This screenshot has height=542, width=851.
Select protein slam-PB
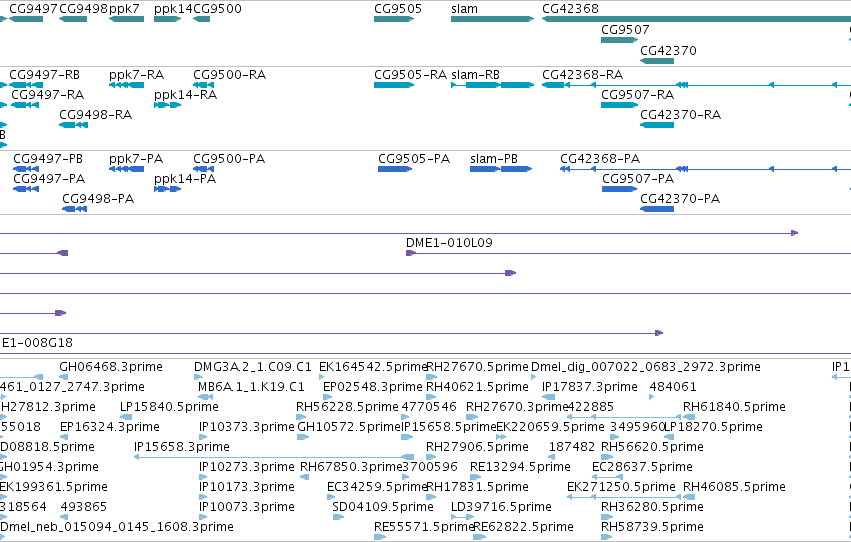pyautogui.click(x=501, y=169)
